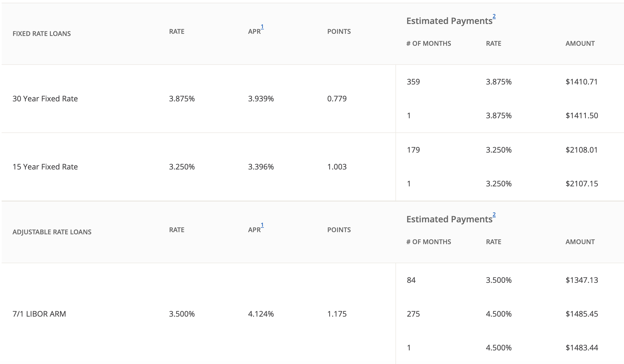The width and height of the screenshot is (624, 364).
Task: Open footnote 1 next to APR header
Action: 262,26
